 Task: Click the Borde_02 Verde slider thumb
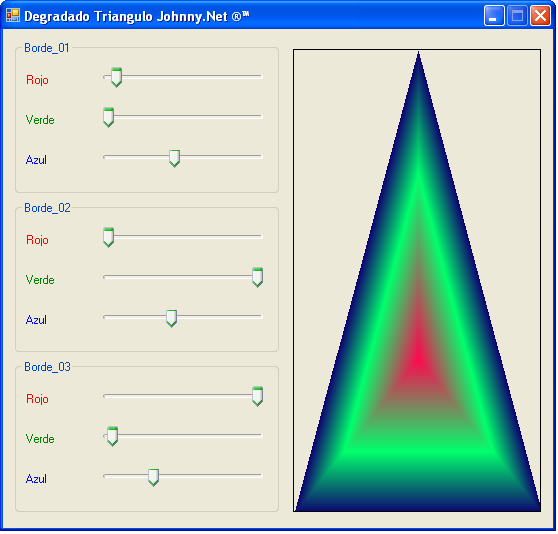click(x=257, y=277)
